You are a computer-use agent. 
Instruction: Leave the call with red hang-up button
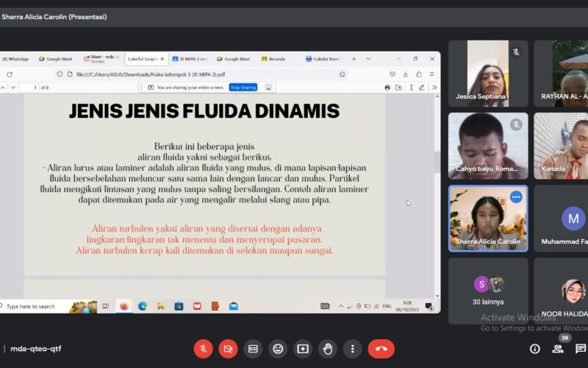coord(381,349)
